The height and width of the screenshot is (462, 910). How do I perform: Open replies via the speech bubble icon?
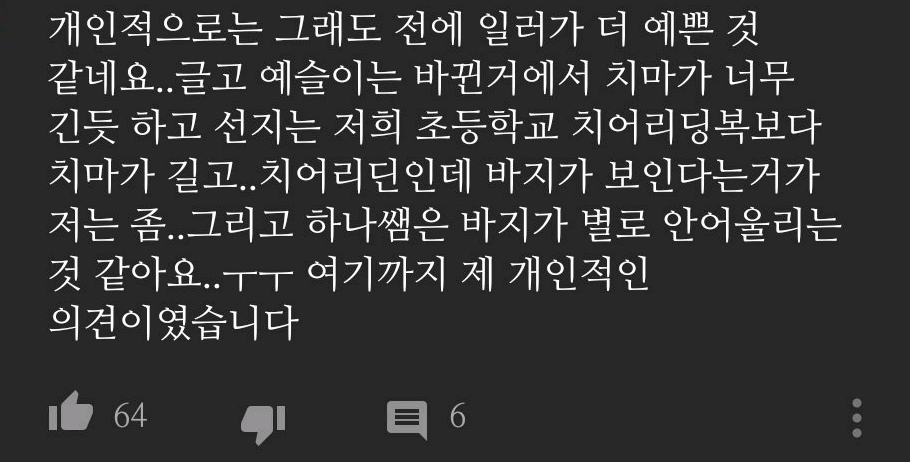[408, 420]
